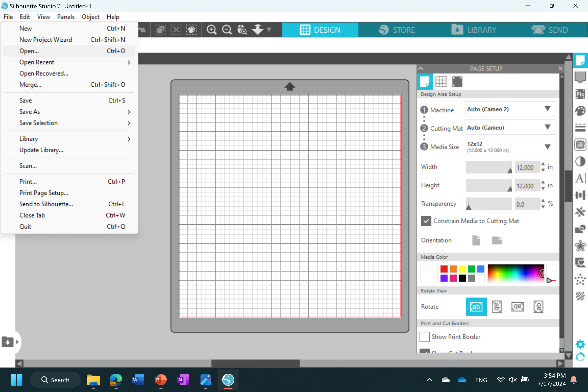The image size is (588, 392).
Task: Click the Zoom In magnifier icon
Action: [212, 30]
